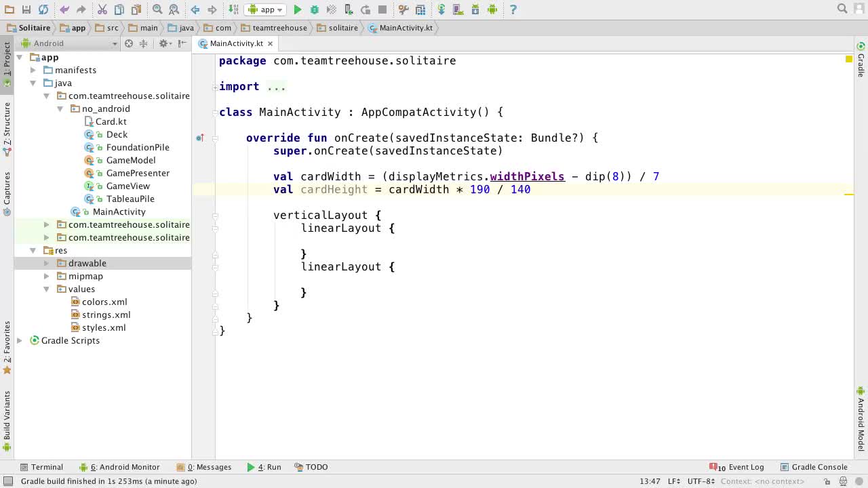Collapse the no_android package node
This screenshot has height=488, width=868.
tap(60, 108)
